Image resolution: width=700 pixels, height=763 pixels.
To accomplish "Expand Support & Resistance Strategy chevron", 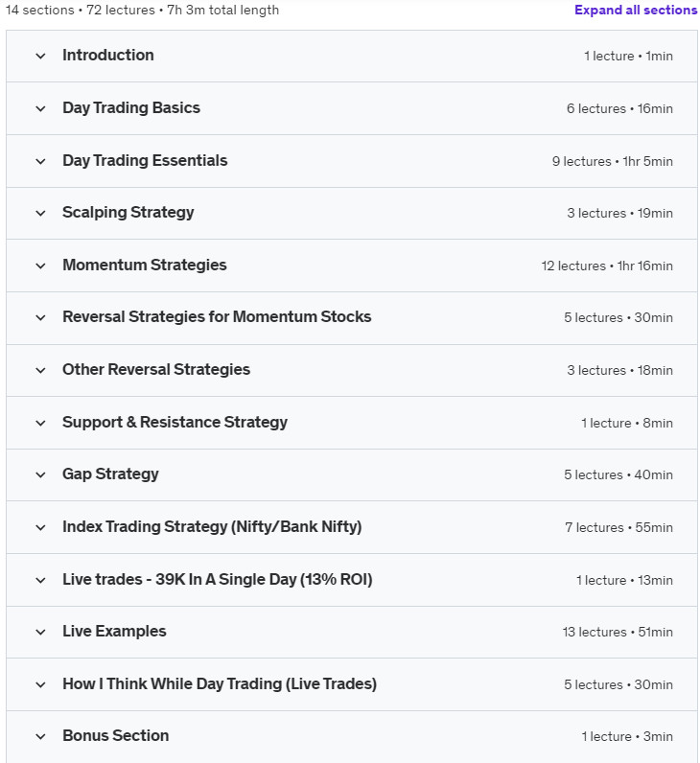I will [x=41, y=423].
